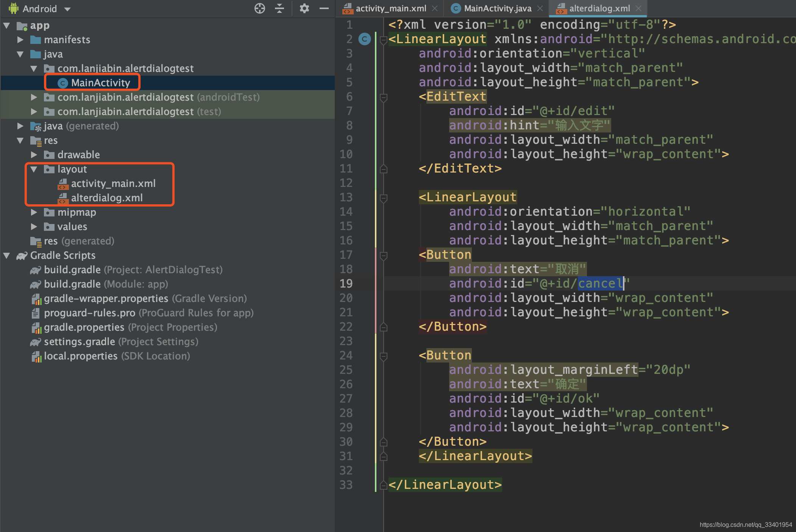Click the selected word cancel in editor

tap(600, 283)
